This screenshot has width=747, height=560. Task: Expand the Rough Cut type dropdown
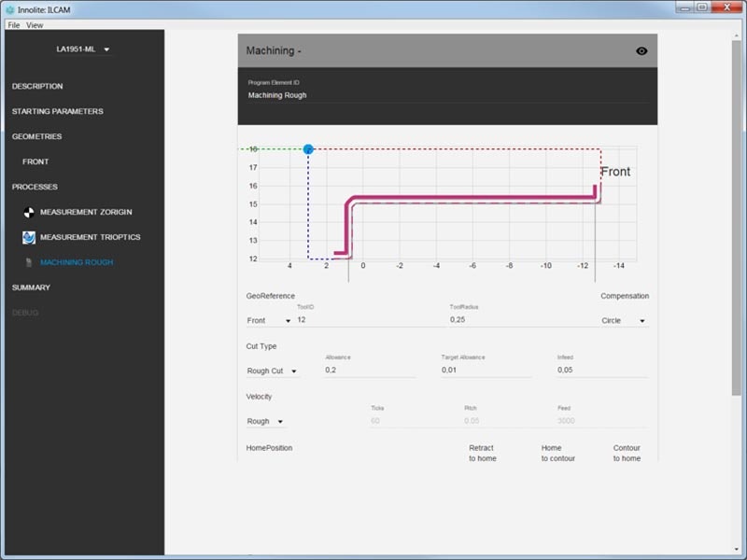pyautogui.click(x=269, y=371)
